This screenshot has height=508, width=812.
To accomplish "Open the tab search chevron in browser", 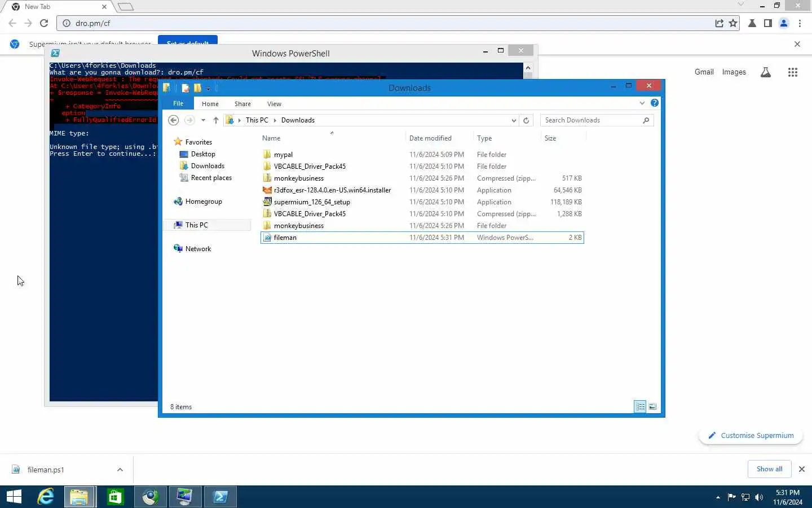I will 741,5.
